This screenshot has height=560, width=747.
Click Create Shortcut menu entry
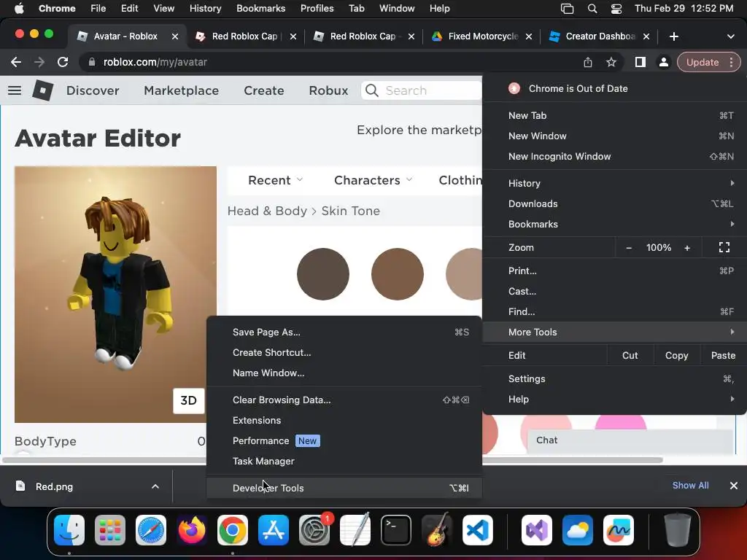[x=344, y=352]
